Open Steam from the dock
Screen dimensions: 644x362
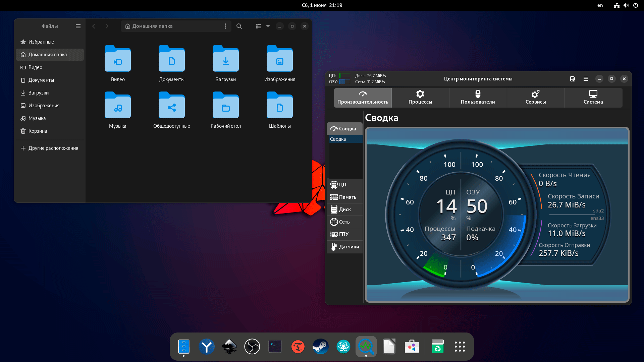[320, 347]
